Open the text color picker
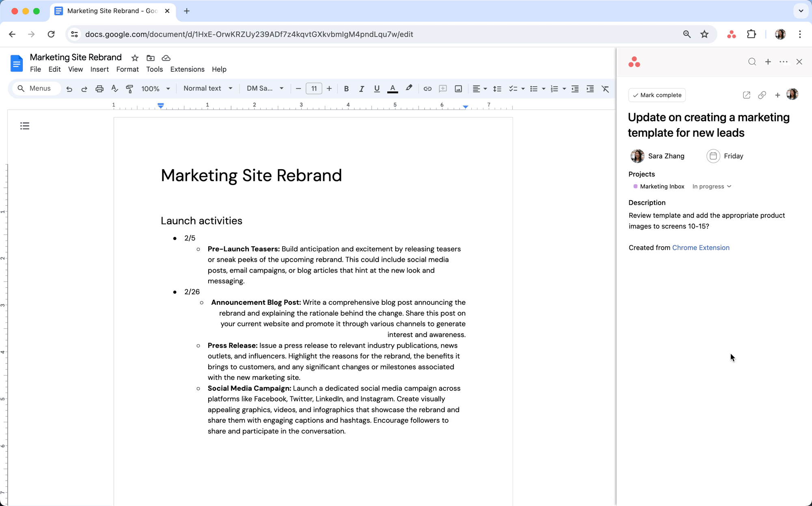 coord(392,88)
